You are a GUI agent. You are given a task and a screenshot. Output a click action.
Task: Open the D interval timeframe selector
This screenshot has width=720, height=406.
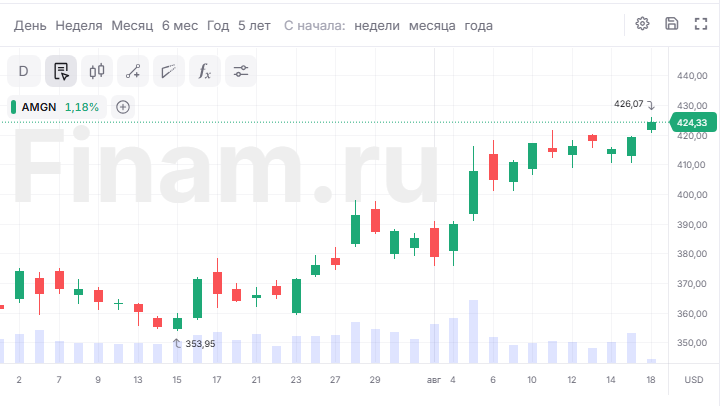click(x=23, y=71)
